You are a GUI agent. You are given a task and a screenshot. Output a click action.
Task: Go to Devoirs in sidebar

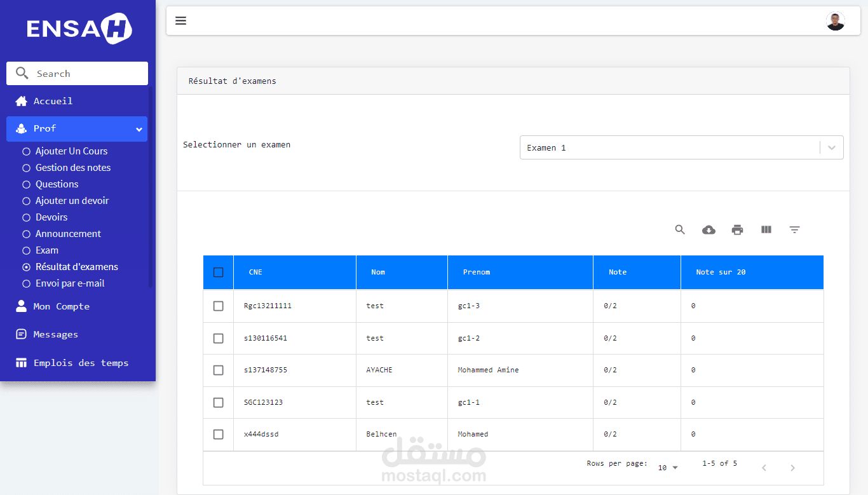[51, 217]
